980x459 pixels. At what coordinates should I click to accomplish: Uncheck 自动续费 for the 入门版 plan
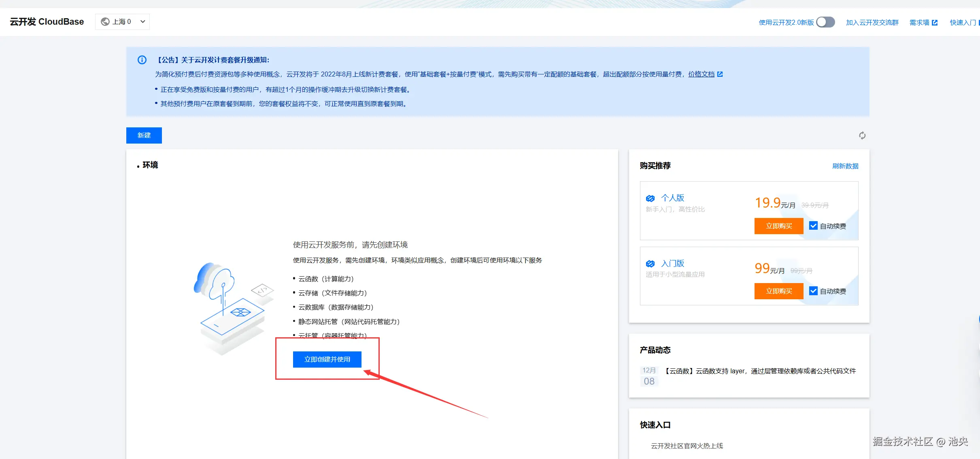click(813, 291)
